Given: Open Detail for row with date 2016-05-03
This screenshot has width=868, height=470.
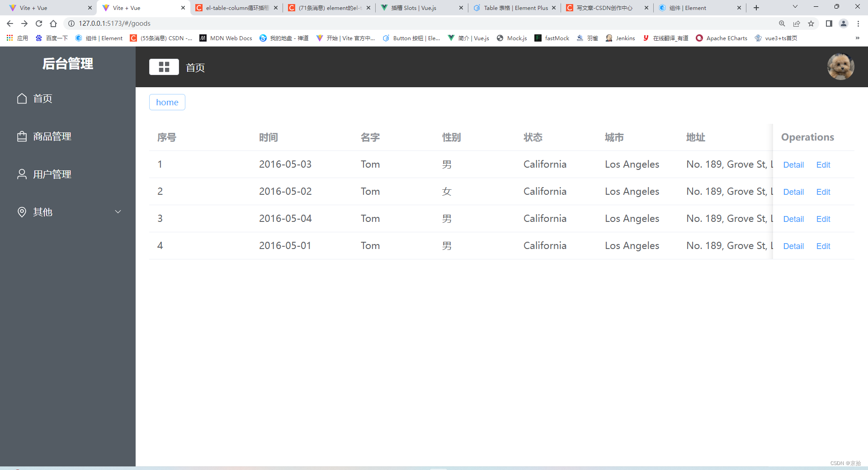Looking at the screenshot, I should point(793,165).
